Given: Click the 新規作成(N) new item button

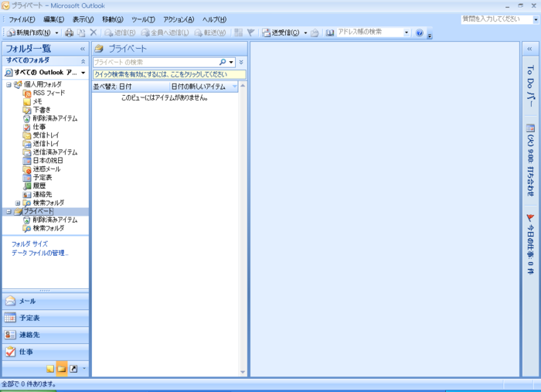Looking at the screenshot, I should (x=29, y=32).
